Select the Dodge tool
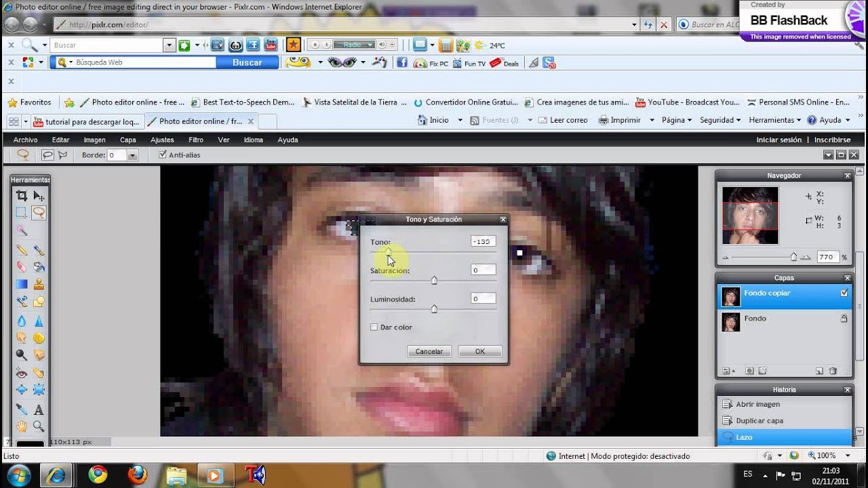Image resolution: width=868 pixels, height=488 pixels. pos(22,354)
